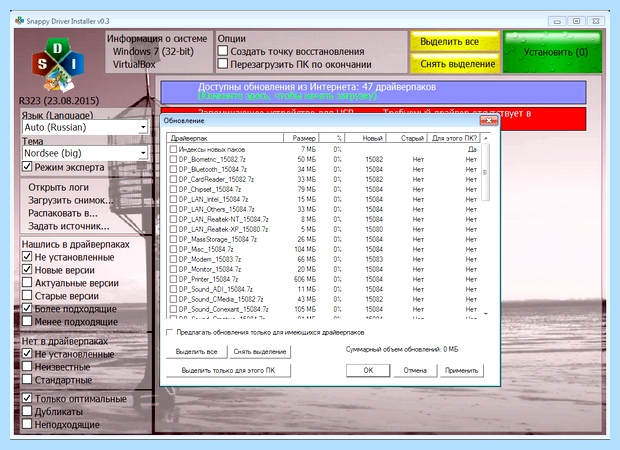
Task: Click the Информация о системе panel
Action: click(159, 52)
